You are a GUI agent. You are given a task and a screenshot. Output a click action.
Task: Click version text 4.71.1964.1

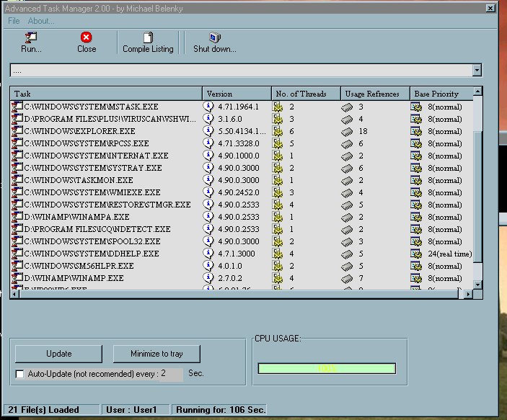coord(238,107)
